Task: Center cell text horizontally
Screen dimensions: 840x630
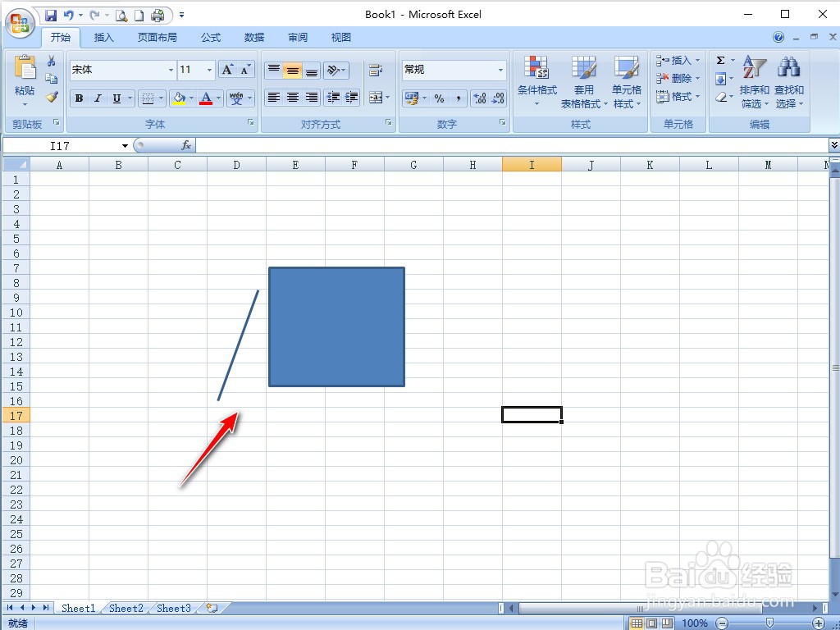Action: tap(293, 98)
